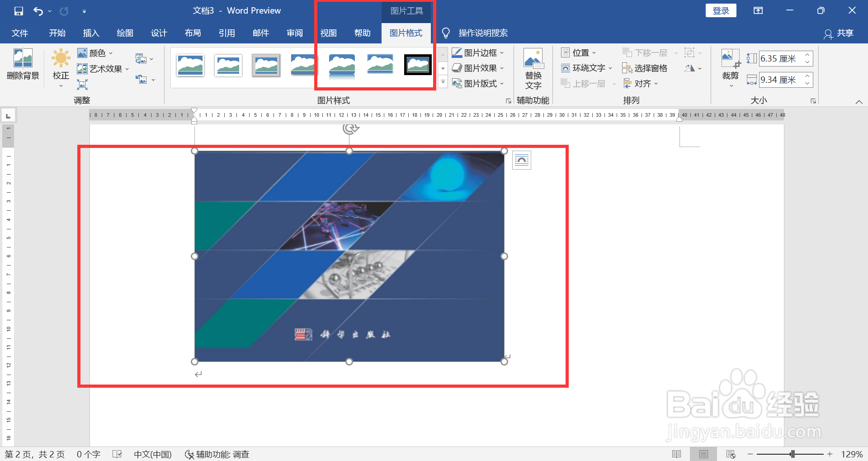Switch to Print Layout view icon
Image resolution: width=868 pixels, height=461 pixels.
[703, 454]
